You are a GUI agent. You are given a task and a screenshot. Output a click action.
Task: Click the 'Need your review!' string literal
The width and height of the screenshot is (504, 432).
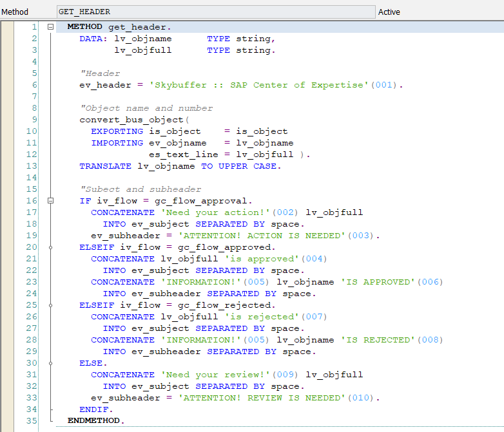215,375
